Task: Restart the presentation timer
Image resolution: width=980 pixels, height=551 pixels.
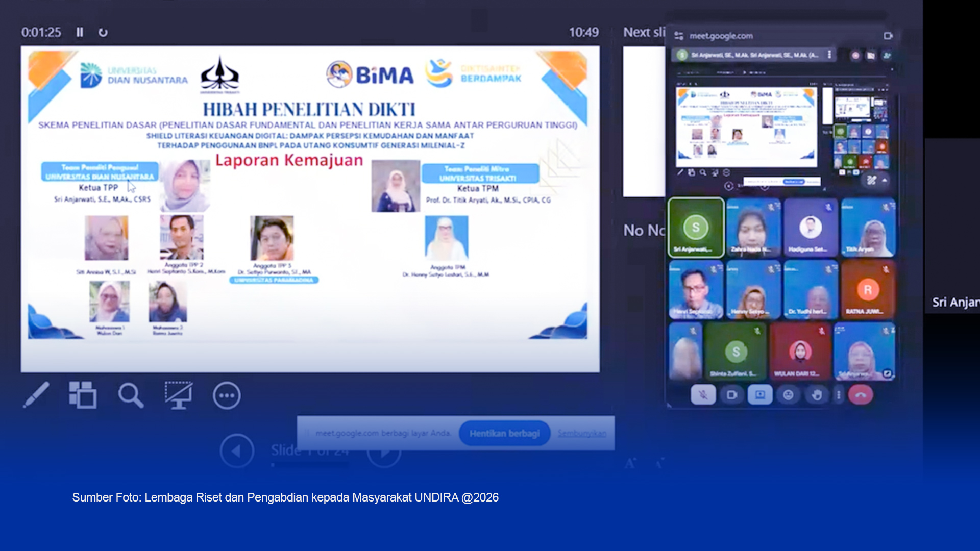Action: pos(103,32)
